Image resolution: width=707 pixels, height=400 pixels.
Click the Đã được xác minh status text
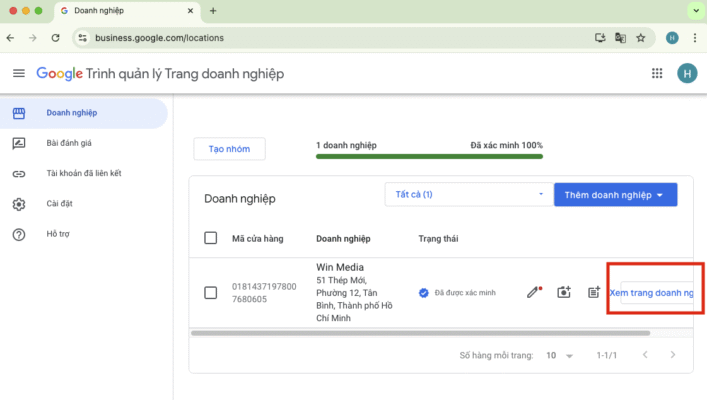(x=465, y=293)
